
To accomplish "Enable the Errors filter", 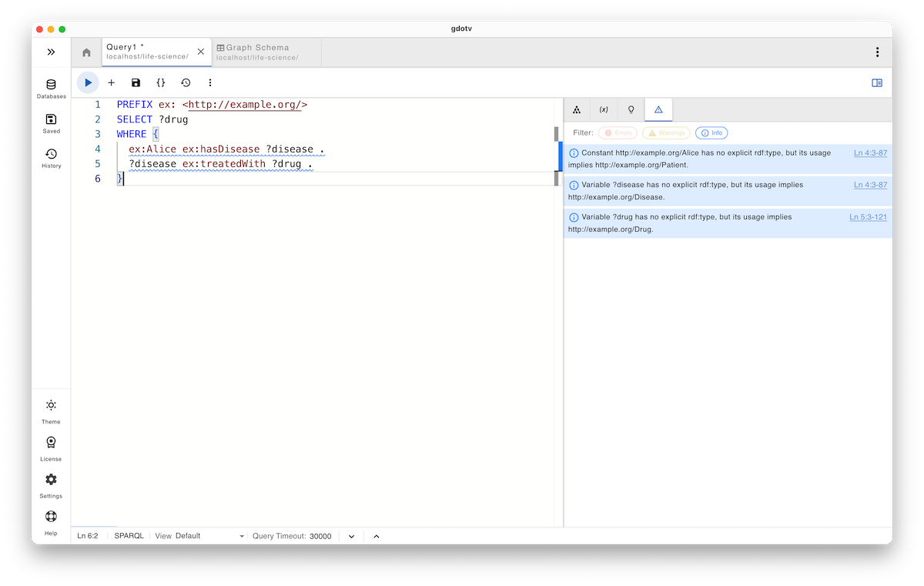I will tap(617, 132).
